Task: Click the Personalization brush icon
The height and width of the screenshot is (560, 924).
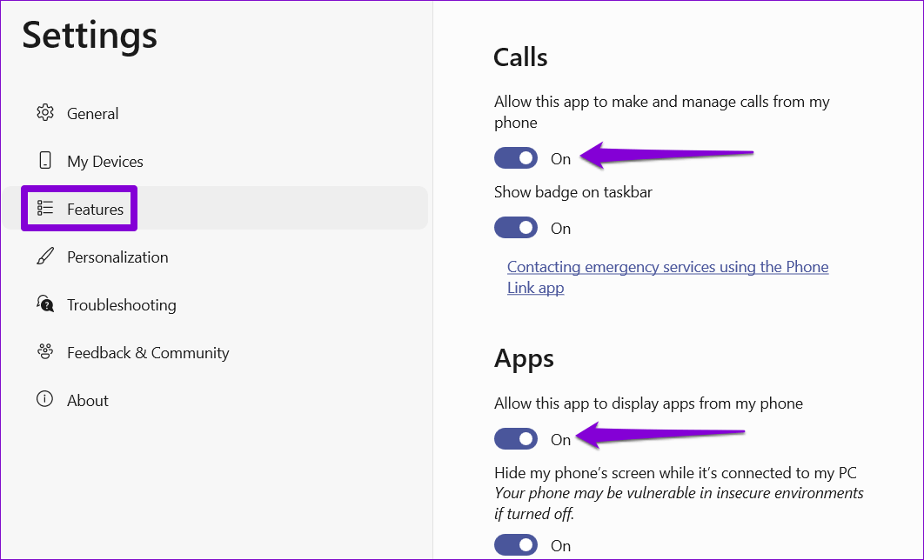Action: [x=45, y=257]
